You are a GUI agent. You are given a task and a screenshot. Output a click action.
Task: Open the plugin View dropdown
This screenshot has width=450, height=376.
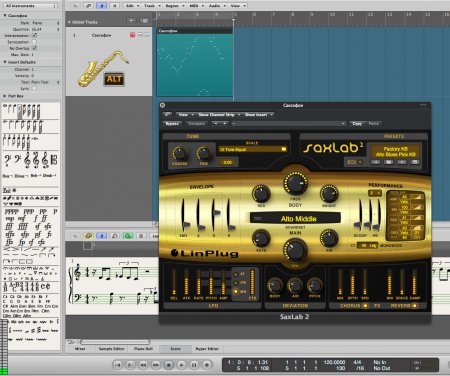click(185, 114)
